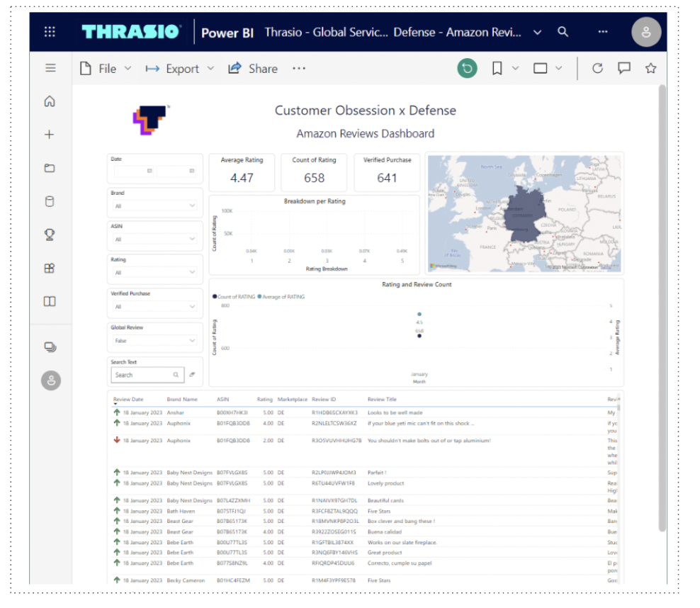This screenshot has height=608, width=700.
Task: Add report to favorites star icon
Action: point(650,68)
